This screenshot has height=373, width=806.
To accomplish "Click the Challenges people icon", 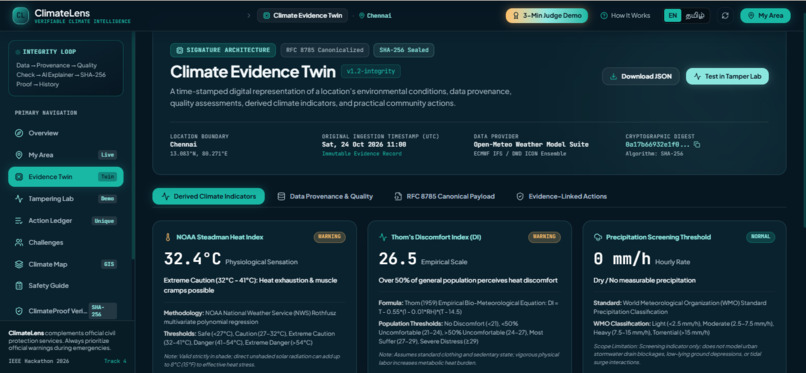I will (19, 243).
